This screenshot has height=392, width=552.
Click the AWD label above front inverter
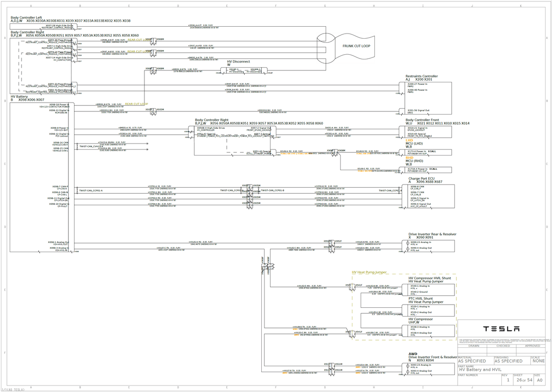click(x=413, y=353)
